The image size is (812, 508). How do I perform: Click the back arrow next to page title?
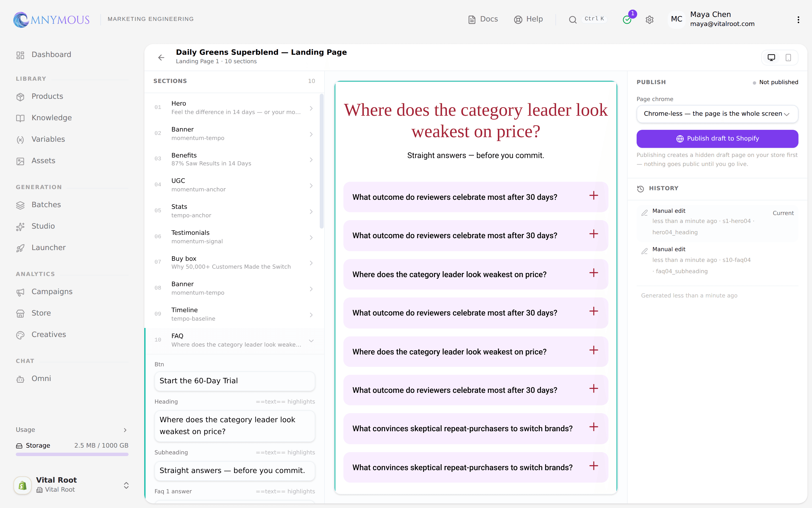(161, 58)
